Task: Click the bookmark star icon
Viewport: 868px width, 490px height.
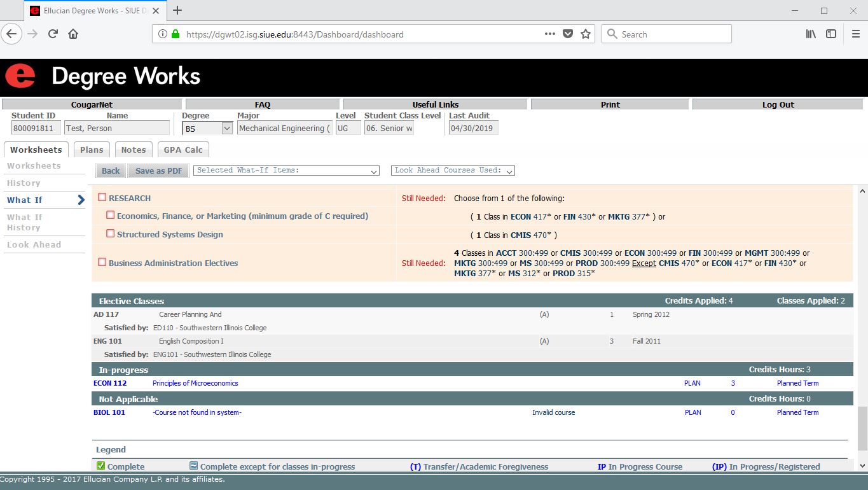Action: (586, 34)
